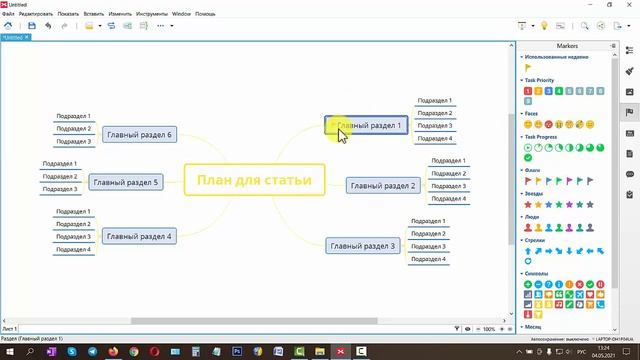Image resolution: width=640 pixels, height=360 pixels.
Task: Collapse the Флаги marker group
Action: point(522,170)
